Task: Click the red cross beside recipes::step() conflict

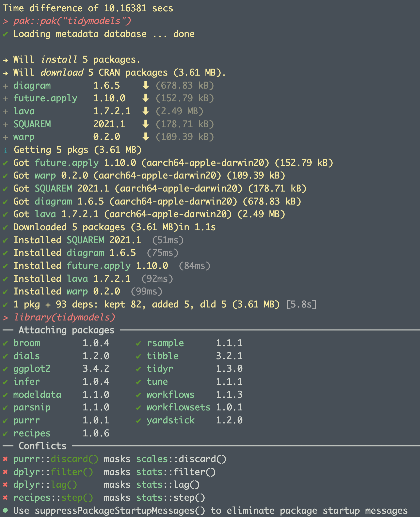Action: [5, 498]
